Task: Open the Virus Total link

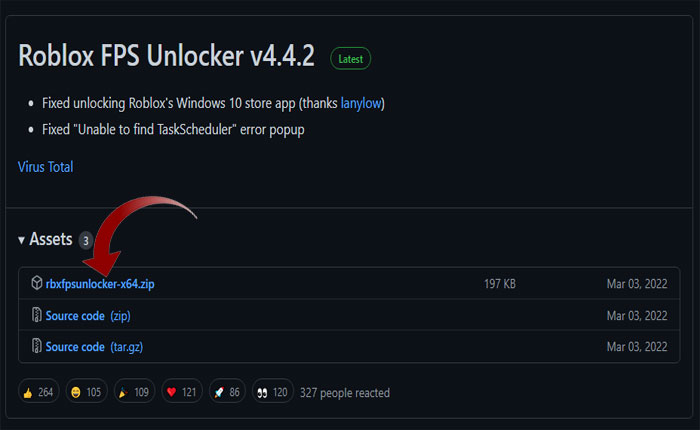Action: click(45, 167)
